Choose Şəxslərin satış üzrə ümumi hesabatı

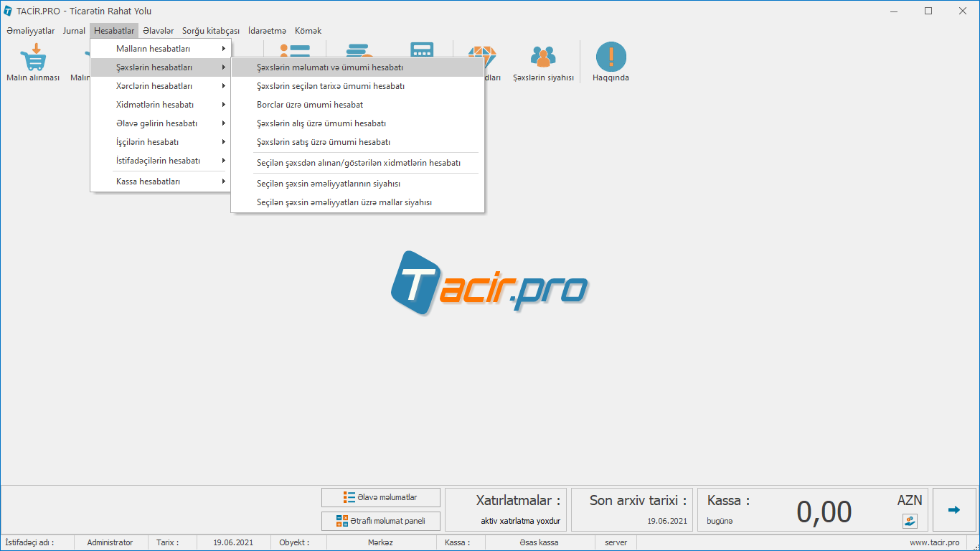pyautogui.click(x=324, y=142)
